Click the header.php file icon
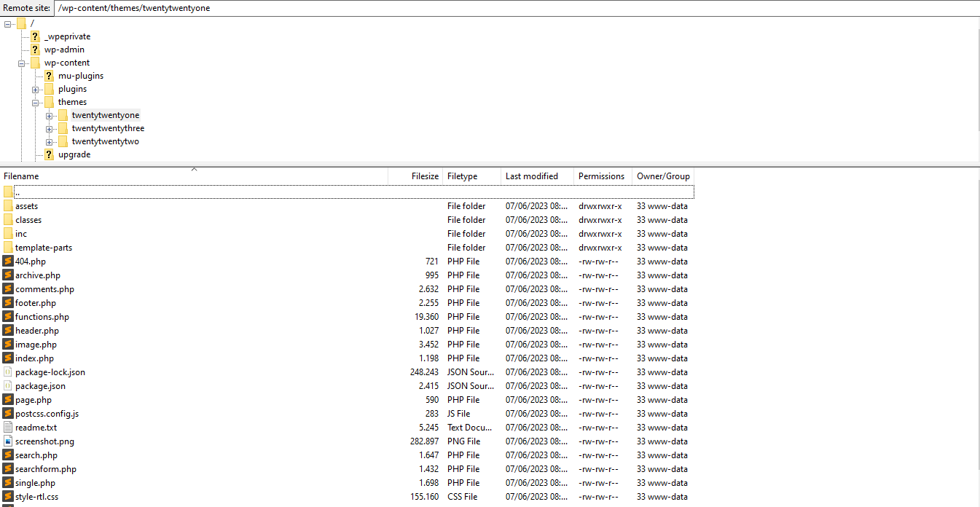 click(8, 331)
